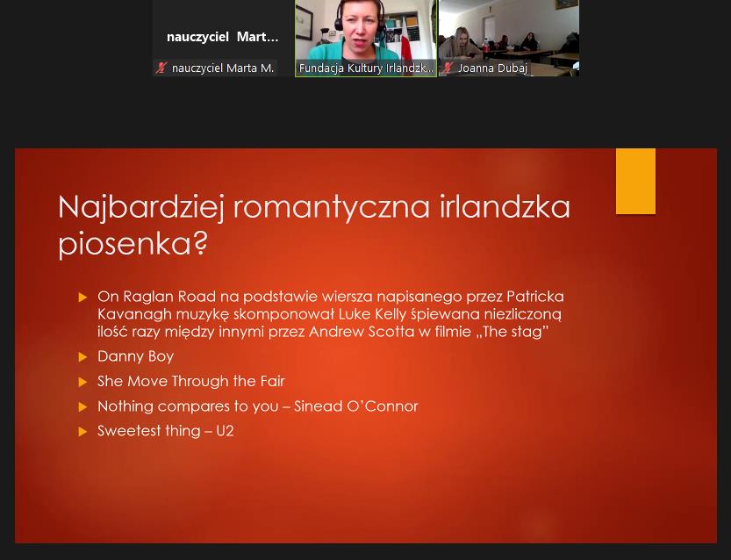Click bullet arrow before She Move Through the Fair
Viewport: 731px width, 560px height.
point(83,382)
